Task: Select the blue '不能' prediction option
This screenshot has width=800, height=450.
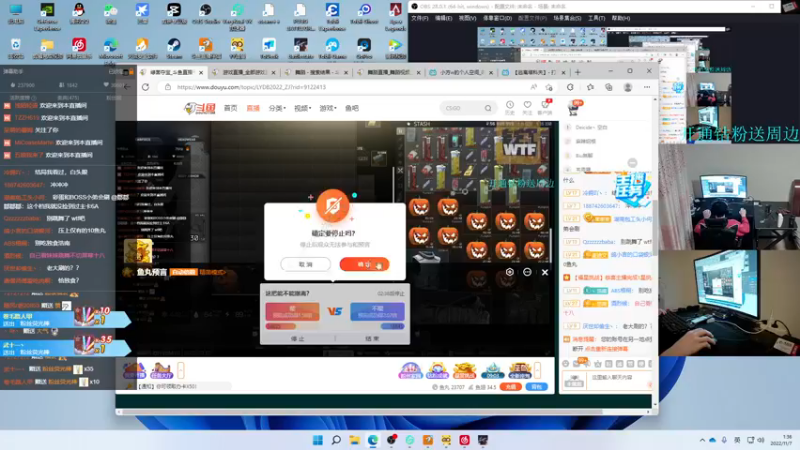Action: click(x=378, y=312)
